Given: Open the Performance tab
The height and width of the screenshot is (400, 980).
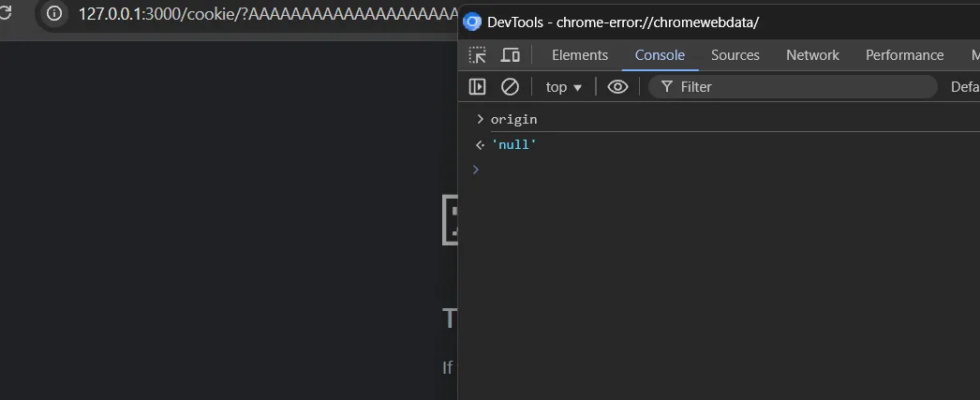Looking at the screenshot, I should (904, 55).
